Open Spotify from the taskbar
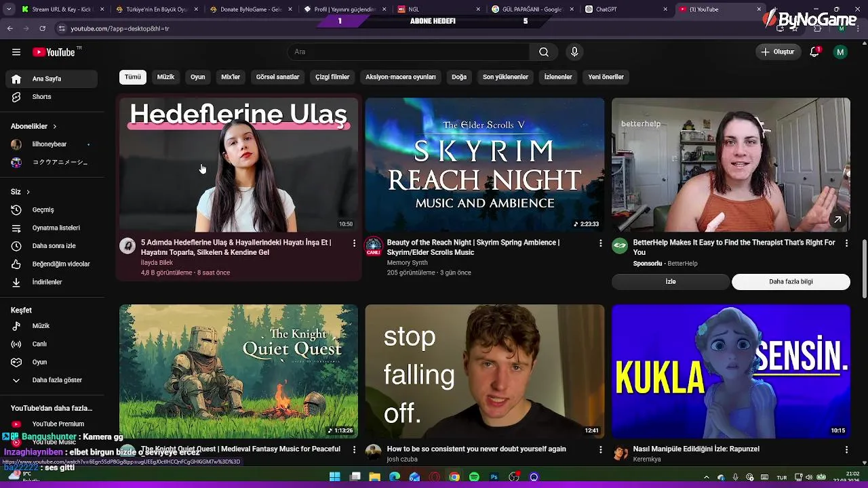The height and width of the screenshot is (488, 868). [x=474, y=477]
